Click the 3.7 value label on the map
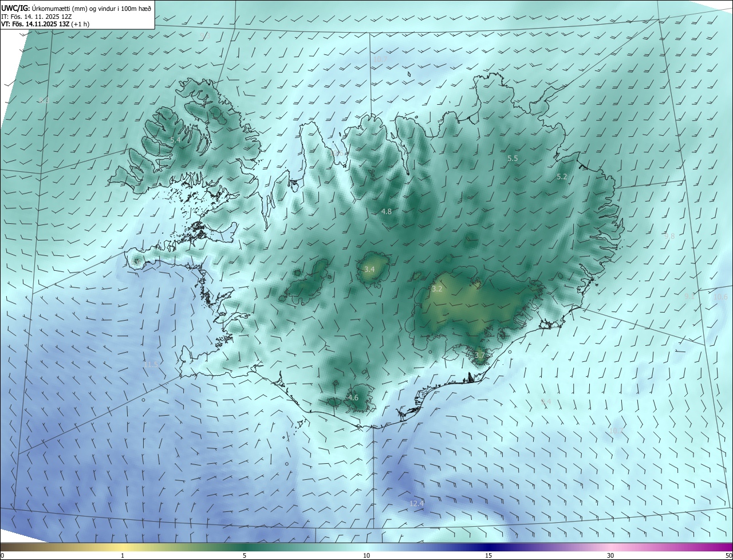This screenshot has height=560, width=733. click(480, 355)
